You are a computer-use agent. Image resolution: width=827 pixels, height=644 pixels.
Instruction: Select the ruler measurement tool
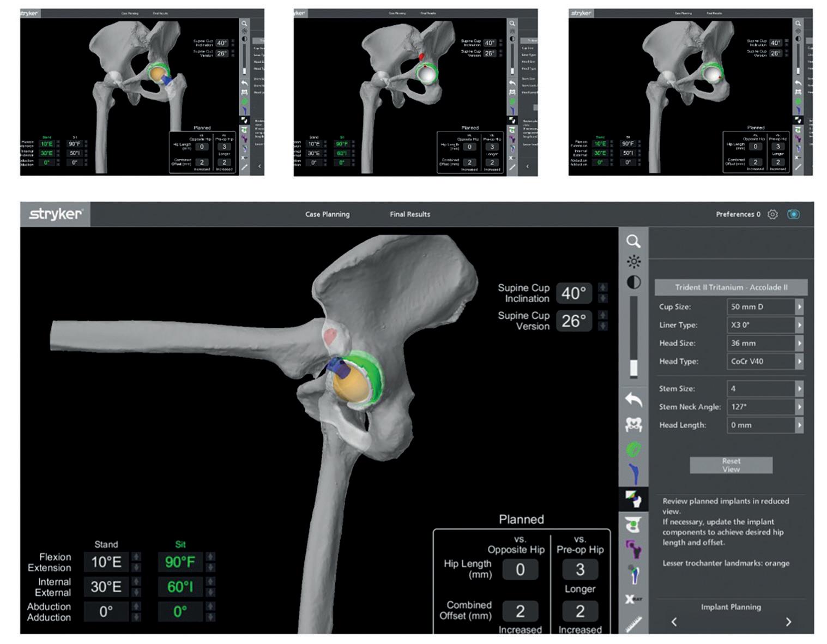click(x=633, y=623)
